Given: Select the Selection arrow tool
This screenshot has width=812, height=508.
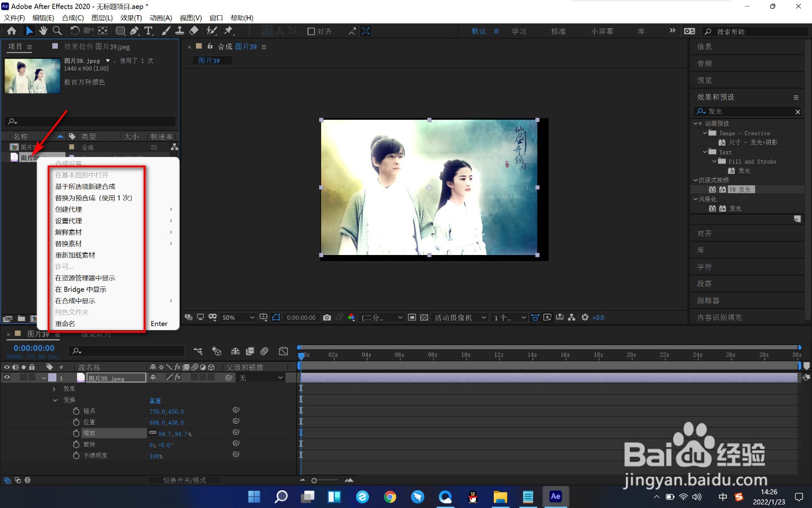Looking at the screenshot, I should point(29,31).
